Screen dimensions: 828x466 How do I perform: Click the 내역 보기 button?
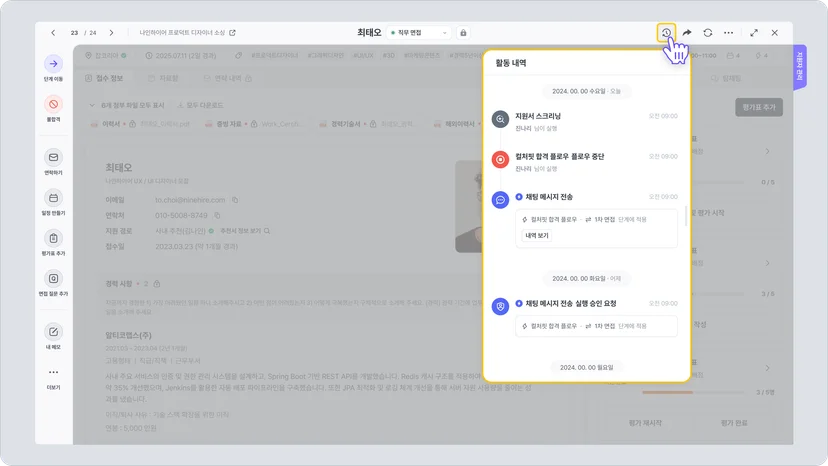pyautogui.click(x=537, y=236)
